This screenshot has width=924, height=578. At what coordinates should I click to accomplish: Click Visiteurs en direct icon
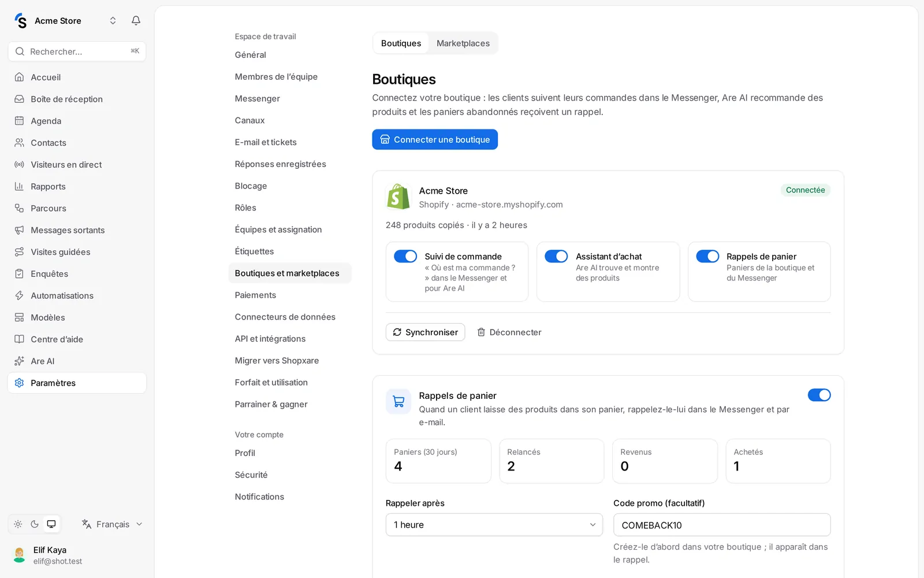(x=19, y=165)
